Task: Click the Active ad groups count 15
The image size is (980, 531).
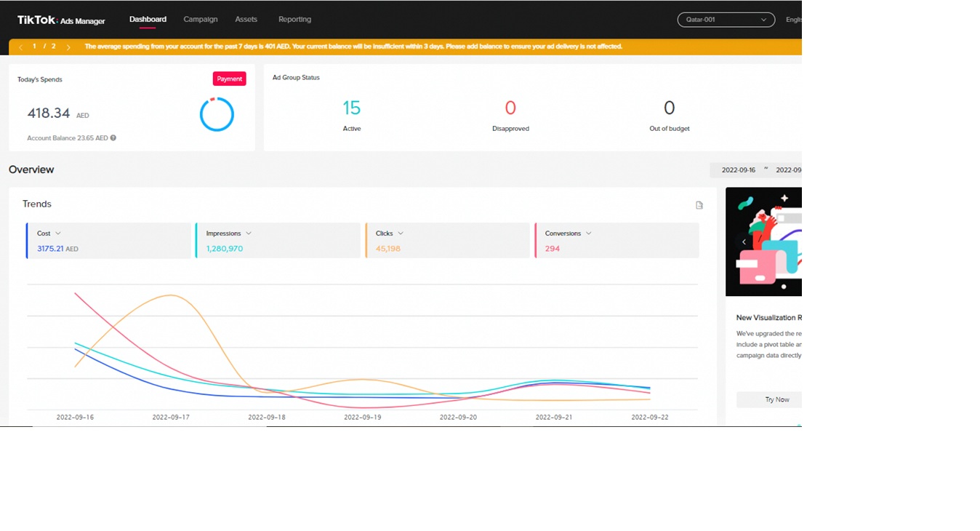Action: click(351, 108)
